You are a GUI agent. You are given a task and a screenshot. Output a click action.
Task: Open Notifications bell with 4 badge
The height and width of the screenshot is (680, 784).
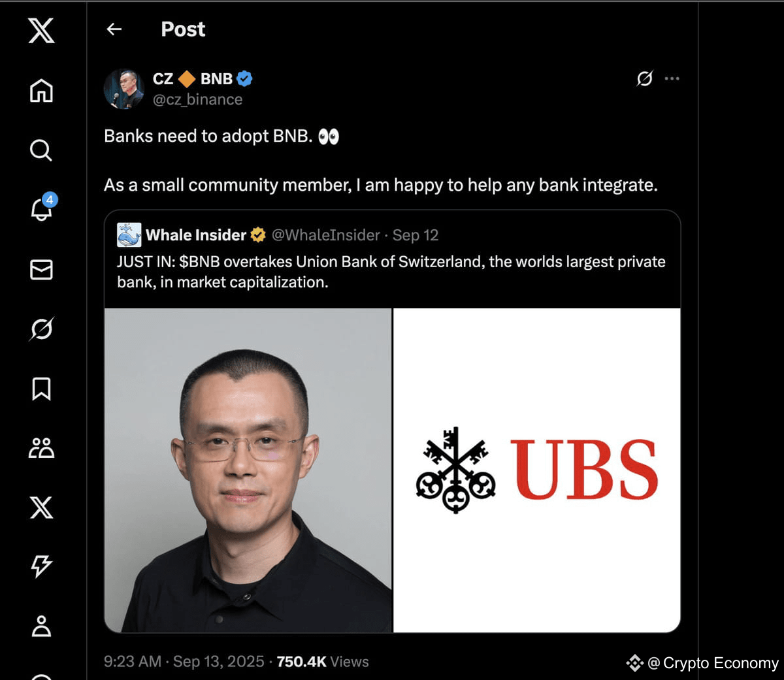coord(42,208)
